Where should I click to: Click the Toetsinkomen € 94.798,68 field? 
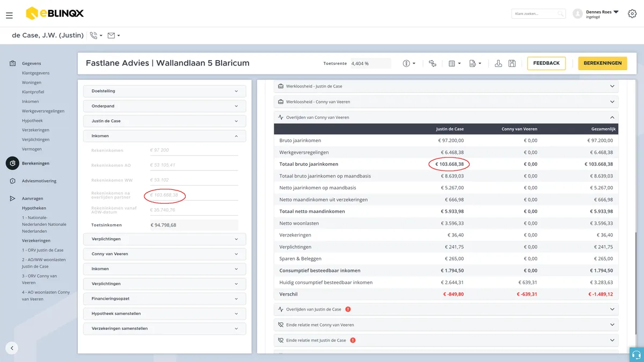pos(194,225)
